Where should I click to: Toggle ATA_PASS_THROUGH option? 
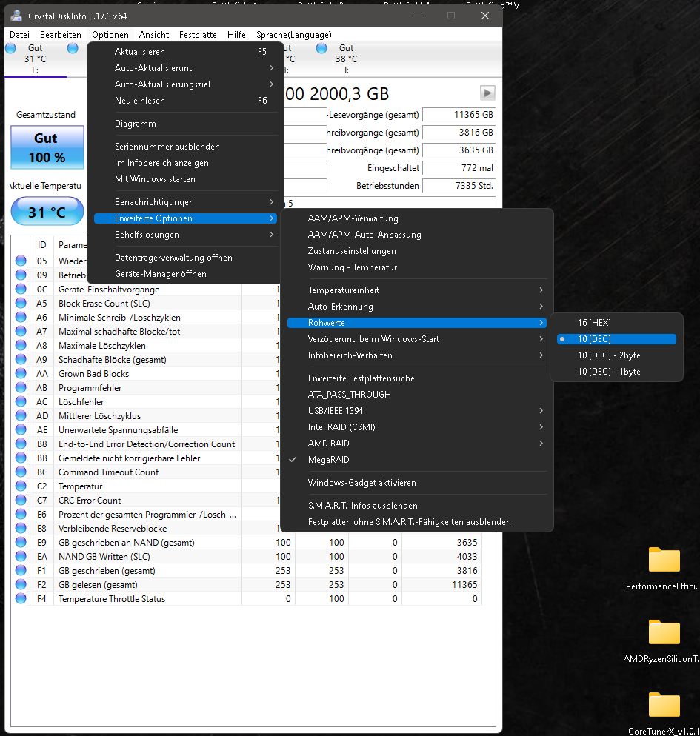pyautogui.click(x=417, y=394)
